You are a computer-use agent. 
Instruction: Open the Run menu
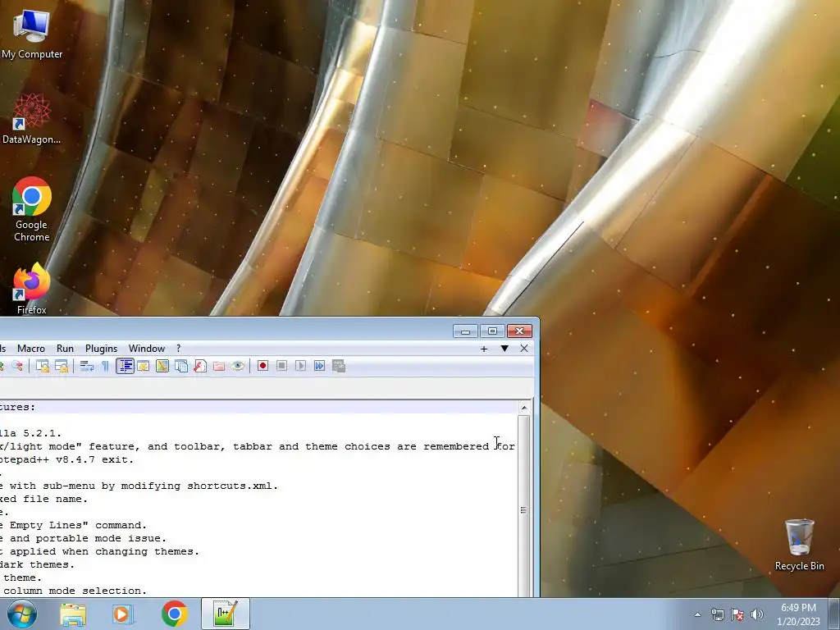65,348
